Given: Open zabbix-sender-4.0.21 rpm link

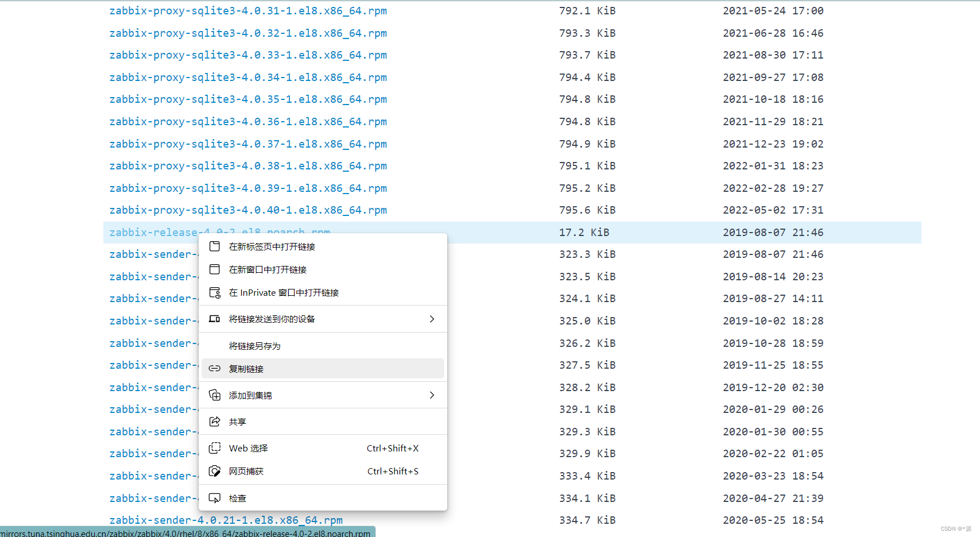Looking at the screenshot, I should (226, 520).
